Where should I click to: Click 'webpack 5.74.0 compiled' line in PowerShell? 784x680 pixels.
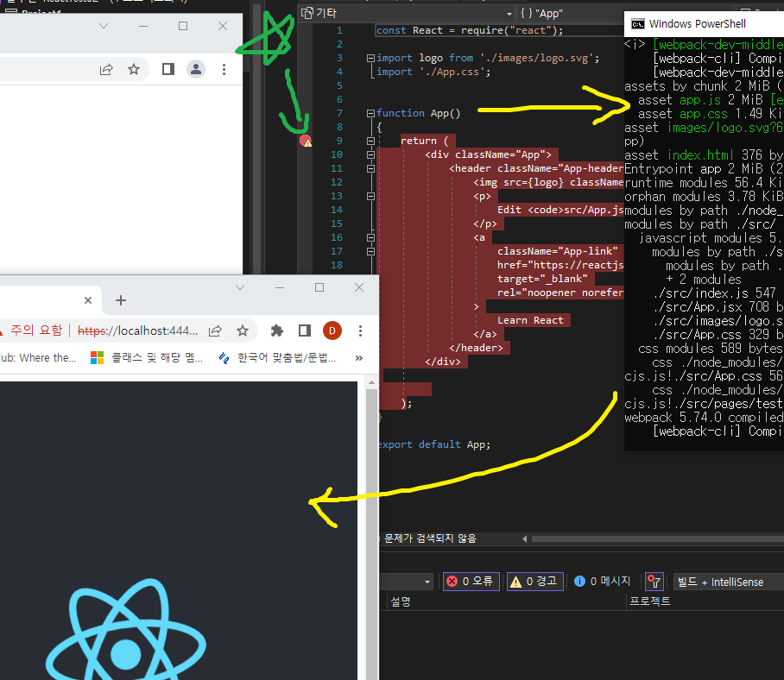704,417
